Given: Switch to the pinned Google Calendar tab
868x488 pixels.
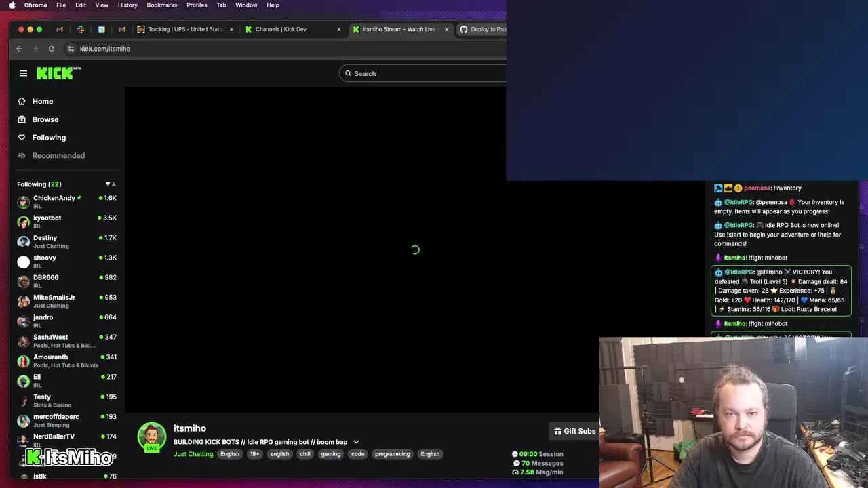Looking at the screenshot, I should (x=101, y=29).
